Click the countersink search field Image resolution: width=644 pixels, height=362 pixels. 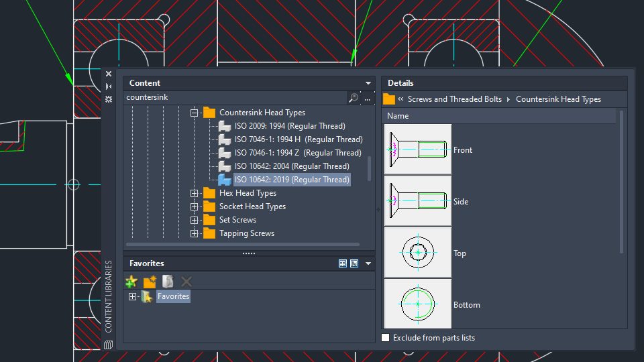pyautogui.click(x=235, y=98)
